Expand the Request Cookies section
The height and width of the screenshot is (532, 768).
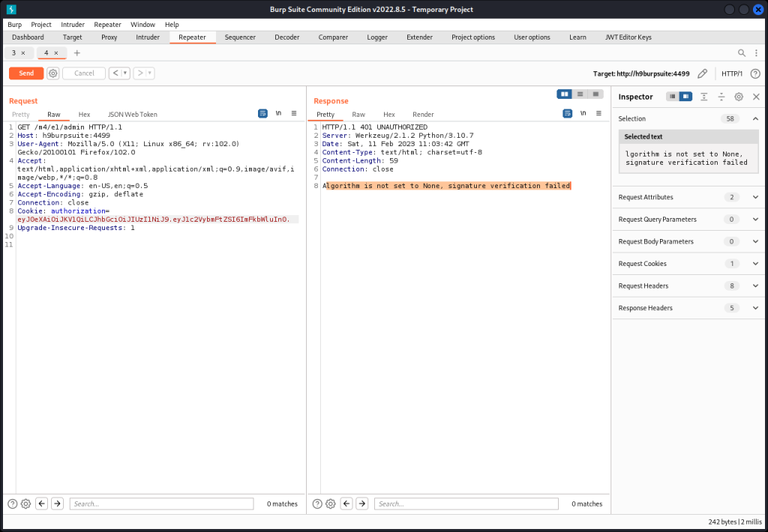coord(755,263)
